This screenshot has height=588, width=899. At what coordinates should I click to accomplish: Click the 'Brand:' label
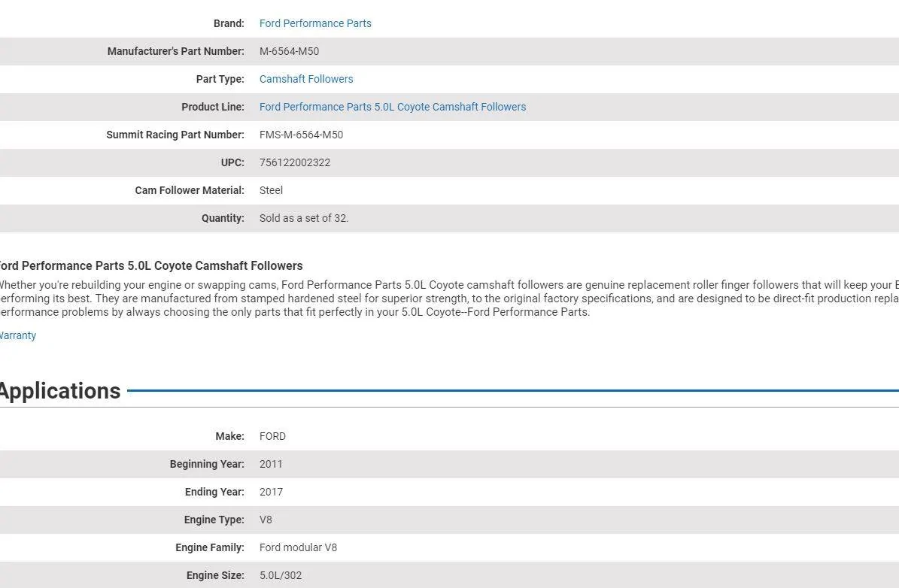(229, 23)
